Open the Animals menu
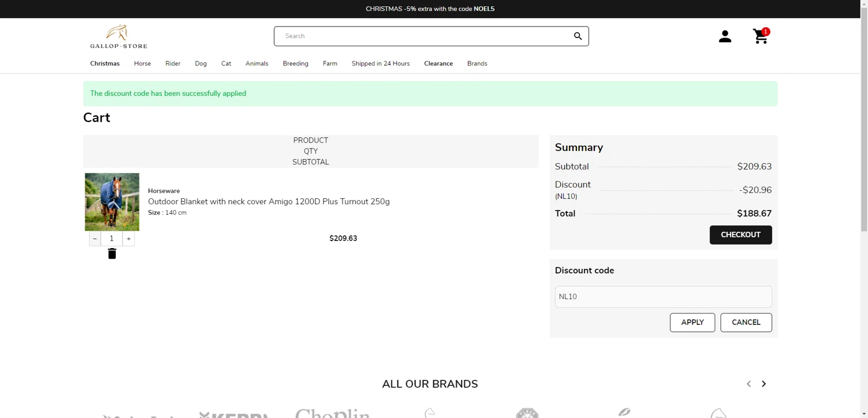Image resolution: width=868 pixels, height=418 pixels. [257, 64]
